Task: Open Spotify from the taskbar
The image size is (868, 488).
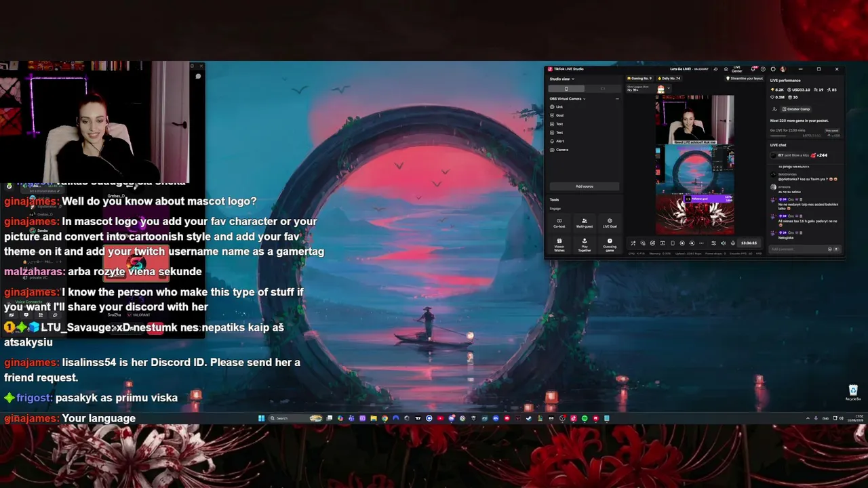Action: click(585, 418)
